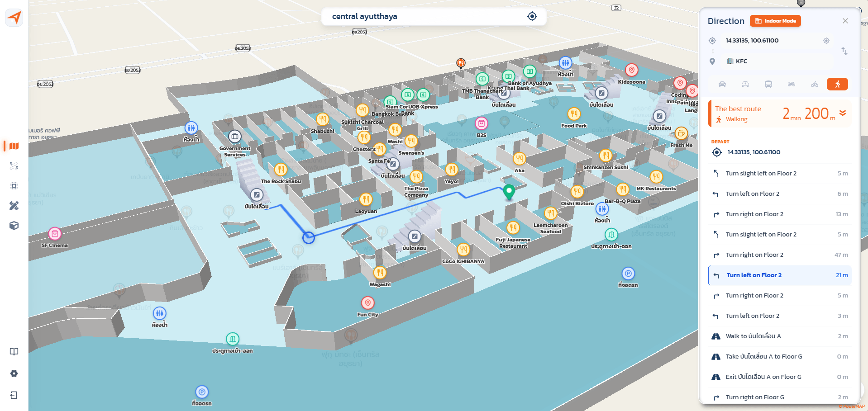Click the Laoyuan restaurant marker
The height and width of the screenshot is (411, 868).
[366, 199]
